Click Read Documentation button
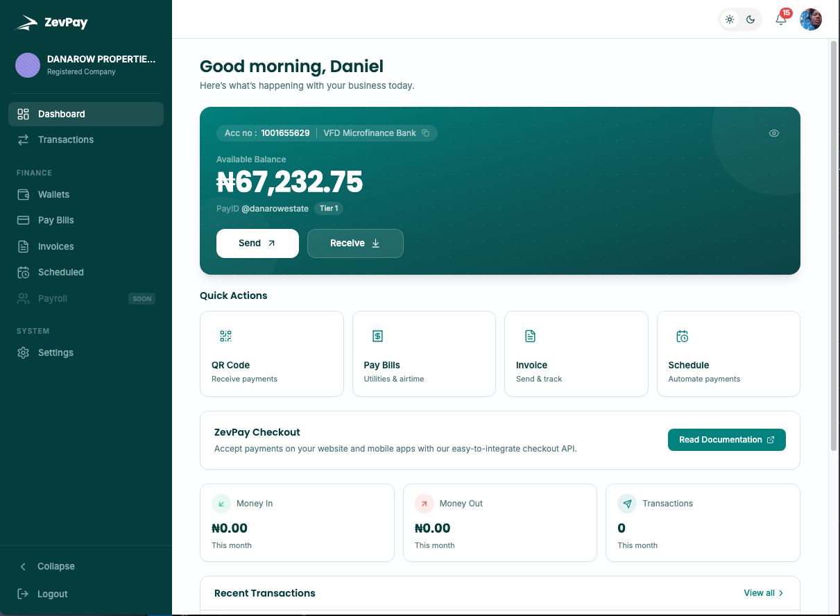Image resolution: width=840 pixels, height=616 pixels. pyautogui.click(x=727, y=440)
